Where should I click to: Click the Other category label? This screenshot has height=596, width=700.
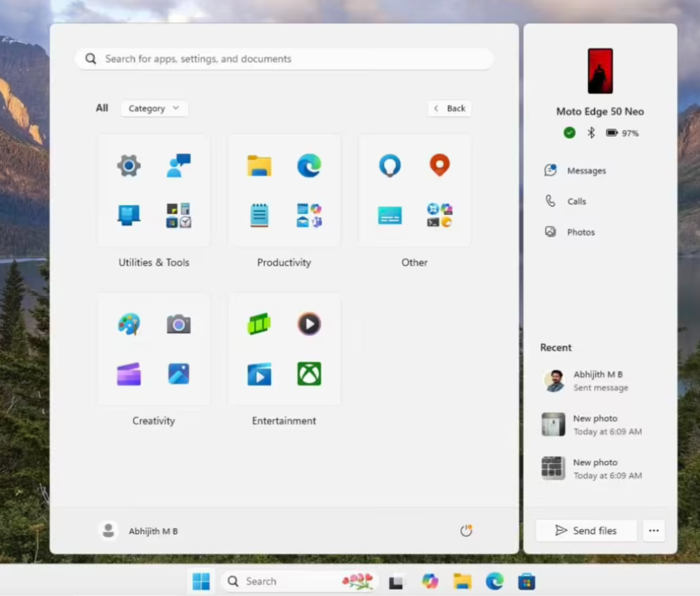pyautogui.click(x=414, y=262)
